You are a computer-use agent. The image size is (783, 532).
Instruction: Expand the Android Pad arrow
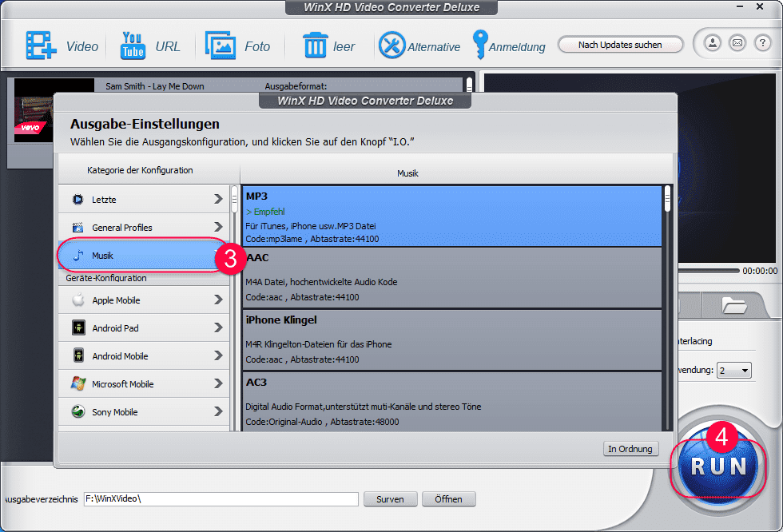[218, 328]
